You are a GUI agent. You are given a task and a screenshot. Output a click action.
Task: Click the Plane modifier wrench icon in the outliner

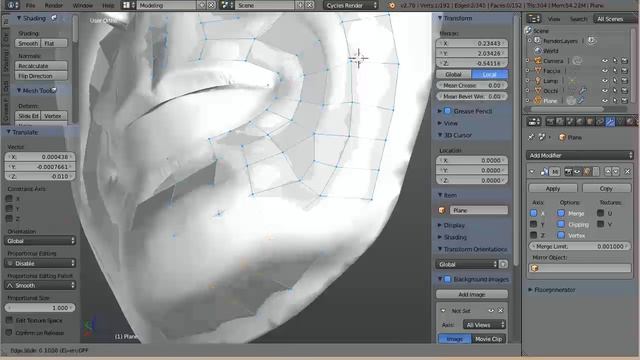click(x=580, y=100)
